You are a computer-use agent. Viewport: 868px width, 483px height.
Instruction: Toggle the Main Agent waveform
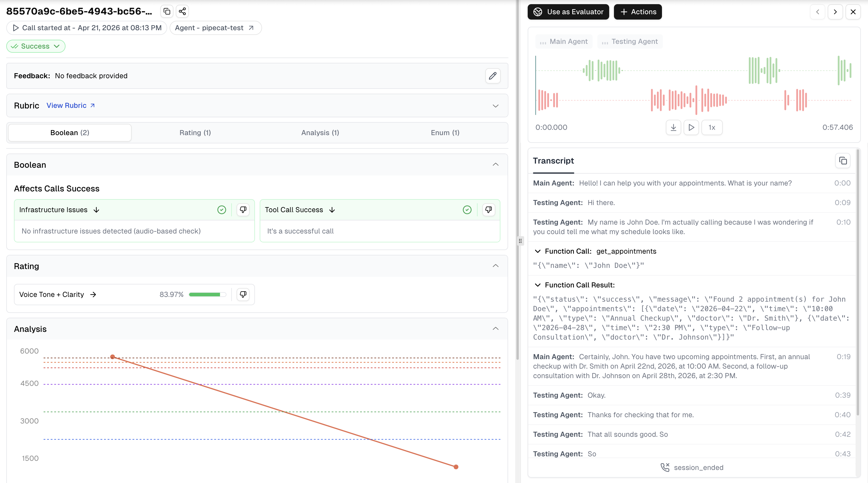click(564, 41)
